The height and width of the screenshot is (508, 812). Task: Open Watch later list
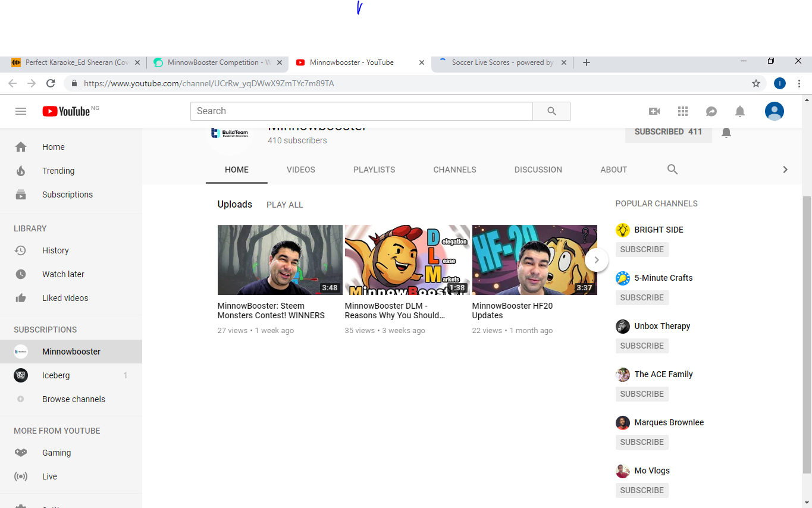click(x=71, y=274)
